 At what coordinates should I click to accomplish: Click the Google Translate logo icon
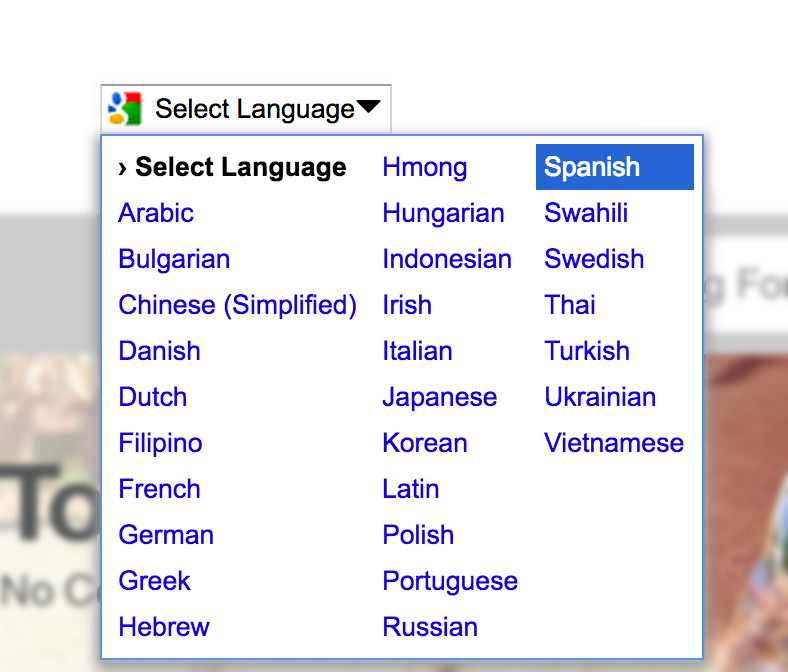[126, 109]
